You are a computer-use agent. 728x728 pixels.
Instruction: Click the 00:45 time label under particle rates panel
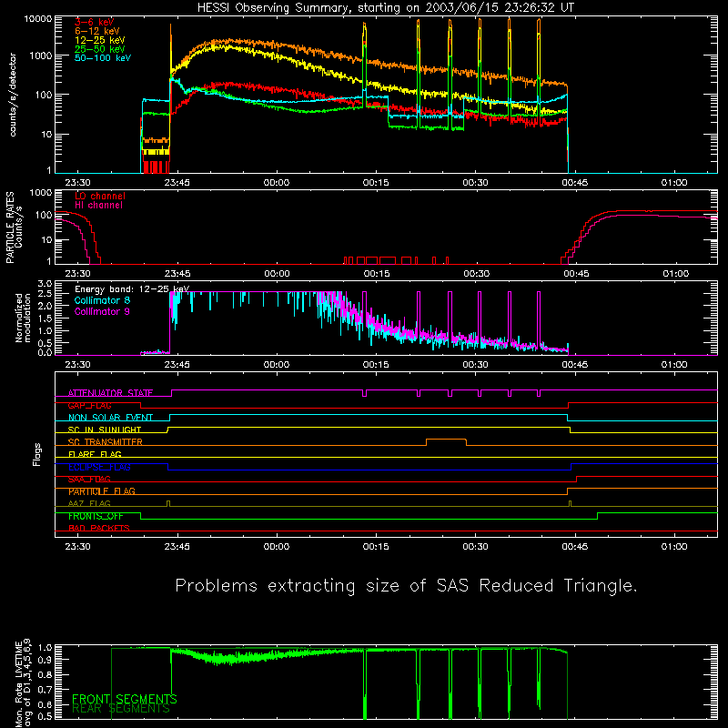tap(576, 274)
